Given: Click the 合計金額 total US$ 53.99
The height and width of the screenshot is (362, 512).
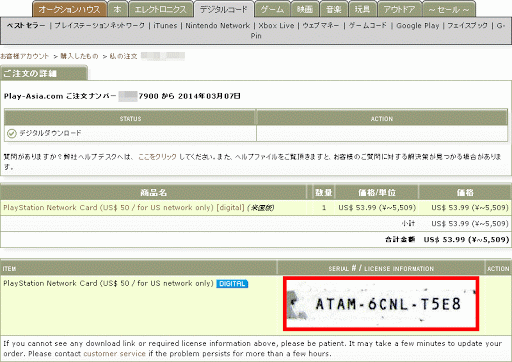Looking at the screenshot, I should pos(466,240).
